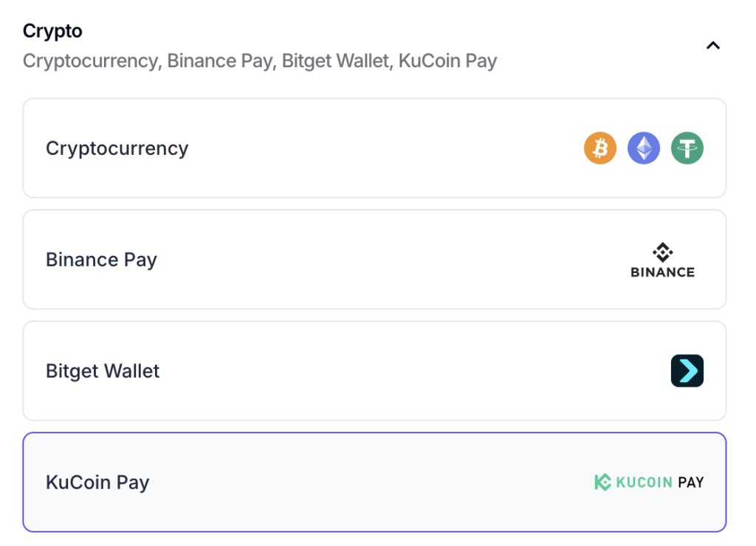Click the Ethereum icon
Image resolution: width=756 pixels, height=546 pixels.
pos(644,148)
